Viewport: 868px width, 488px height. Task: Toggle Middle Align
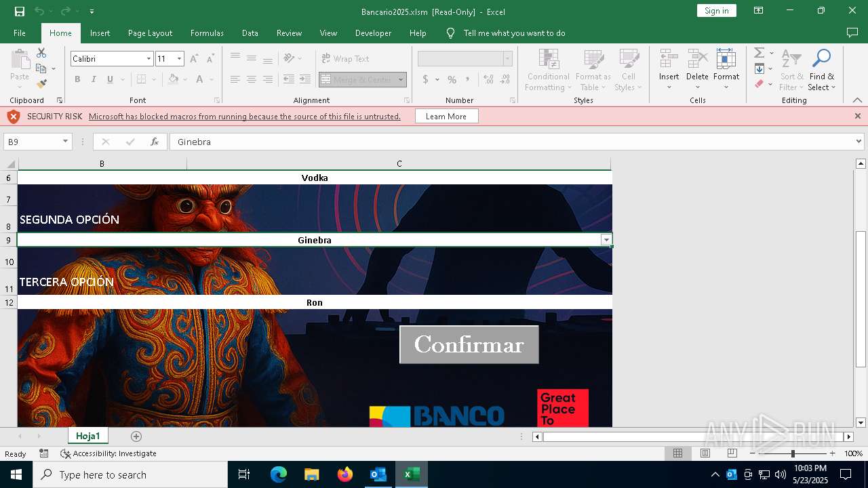coord(252,58)
